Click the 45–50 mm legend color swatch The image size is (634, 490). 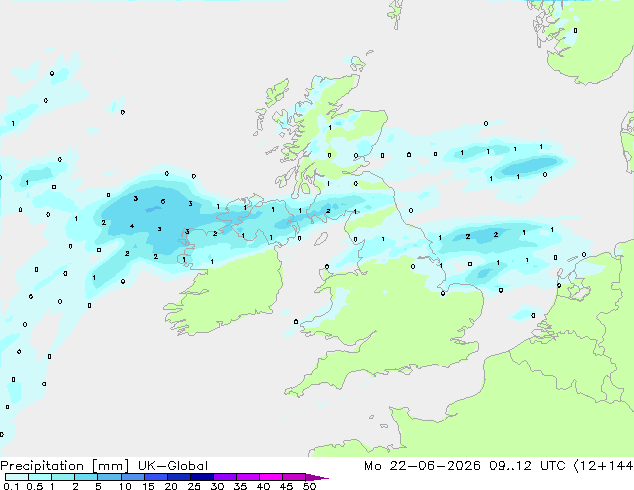point(294,477)
